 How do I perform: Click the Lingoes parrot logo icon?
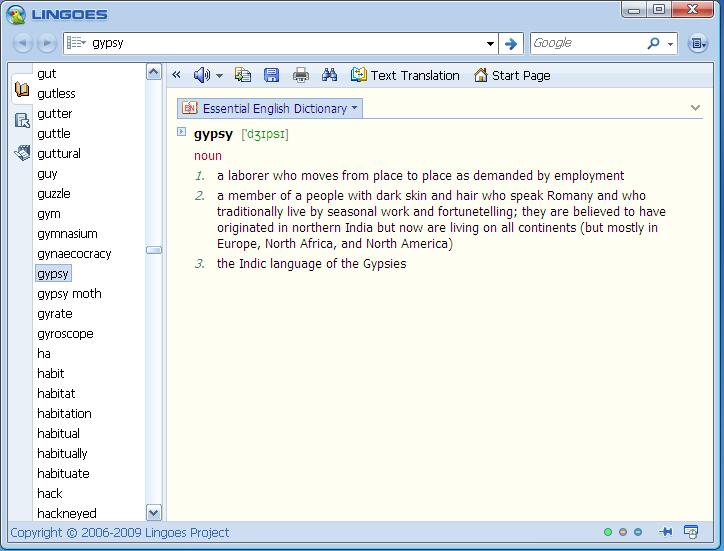click(16, 14)
